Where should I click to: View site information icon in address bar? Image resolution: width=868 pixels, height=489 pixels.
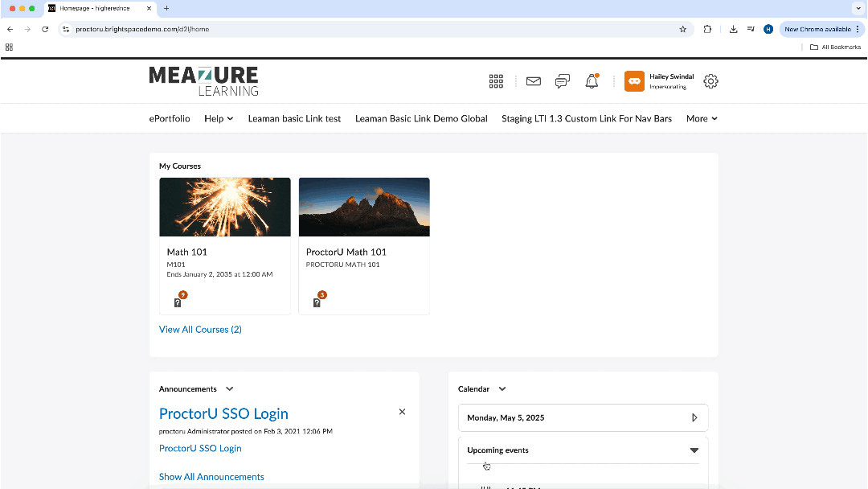click(x=66, y=29)
